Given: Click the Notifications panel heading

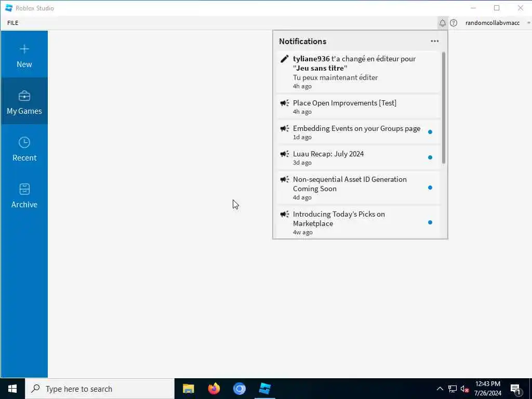Looking at the screenshot, I should click(x=303, y=41).
